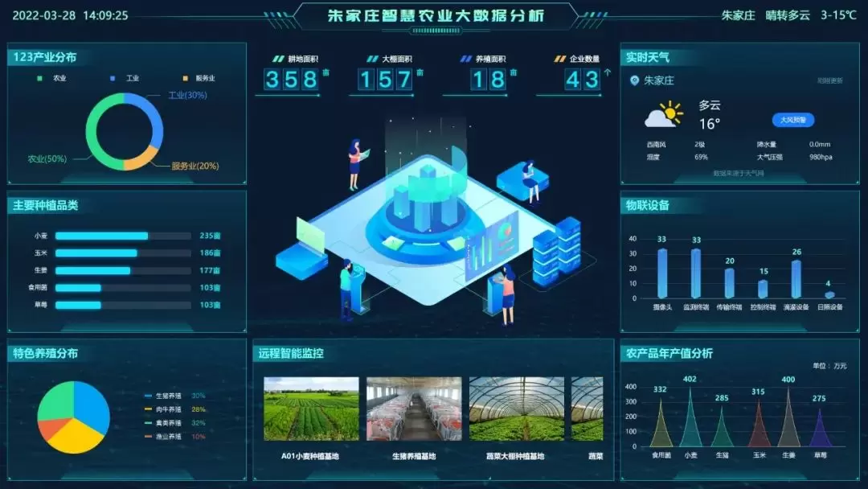Click the 农业(50%) donut chart label
The height and width of the screenshot is (489, 868).
[47, 159]
